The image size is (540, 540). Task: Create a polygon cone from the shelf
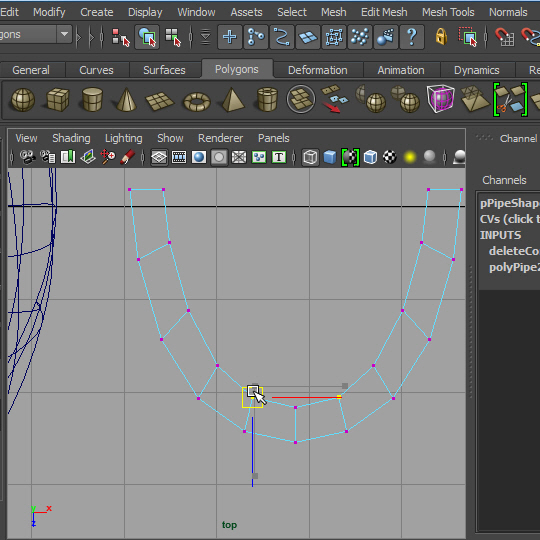point(126,100)
